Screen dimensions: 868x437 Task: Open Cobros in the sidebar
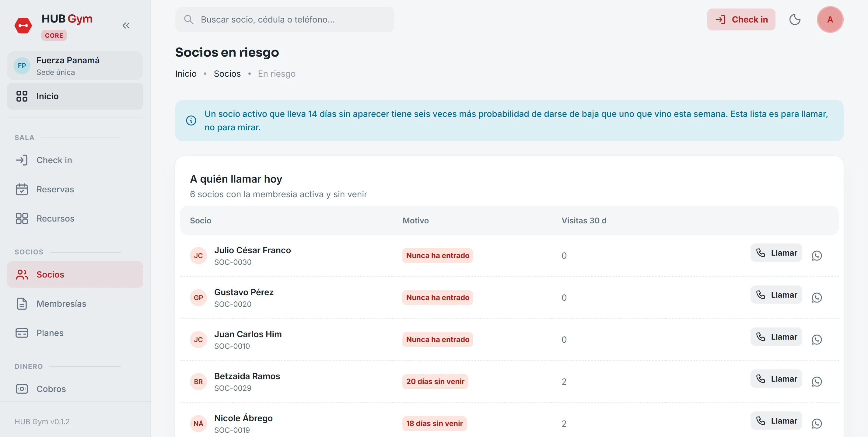pyautogui.click(x=75, y=389)
